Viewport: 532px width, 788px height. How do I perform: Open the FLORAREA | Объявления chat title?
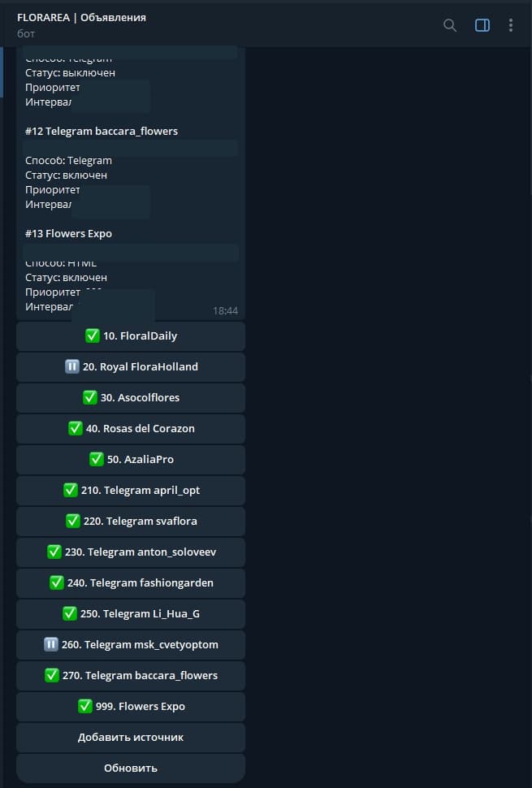pyautogui.click(x=81, y=18)
